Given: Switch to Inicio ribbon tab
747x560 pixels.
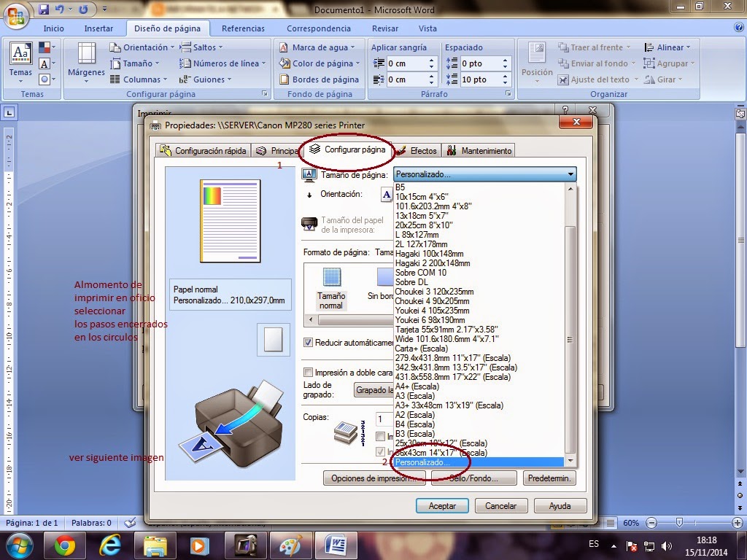Looking at the screenshot, I should click(x=53, y=28).
